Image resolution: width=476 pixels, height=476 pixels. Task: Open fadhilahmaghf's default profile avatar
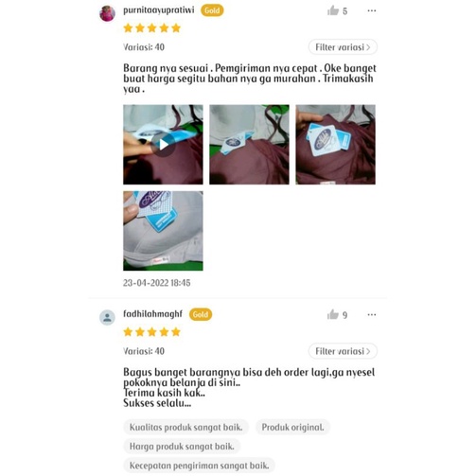[x=107, y=317]
